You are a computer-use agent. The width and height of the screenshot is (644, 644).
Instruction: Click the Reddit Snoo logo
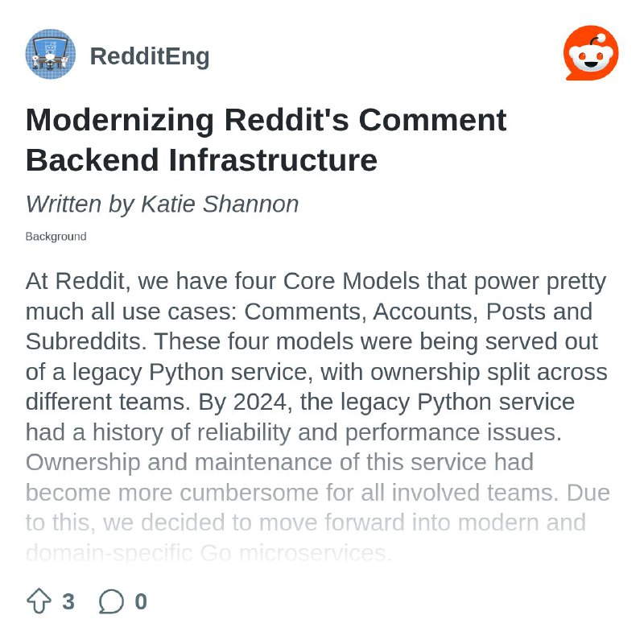coord(591,53)
